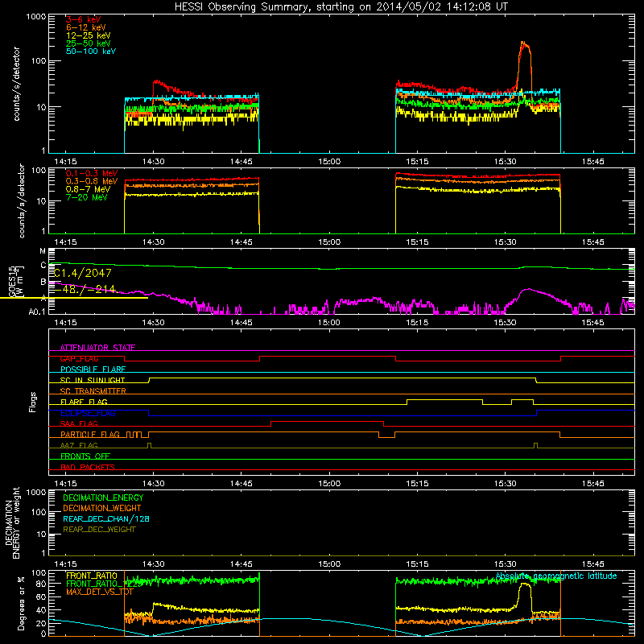Select the SAA_FLAG label
Image resolution: width=644 pixels, height=644 pixels.
click(x=79, y=423)
